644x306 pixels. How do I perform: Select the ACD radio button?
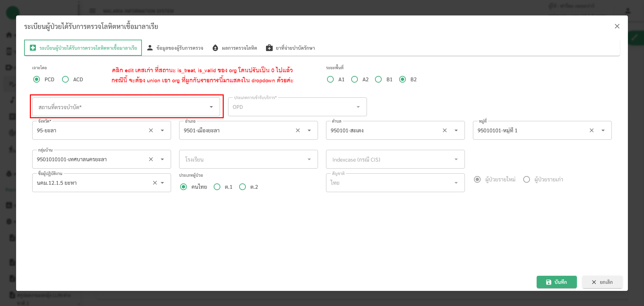coord(66,79)
